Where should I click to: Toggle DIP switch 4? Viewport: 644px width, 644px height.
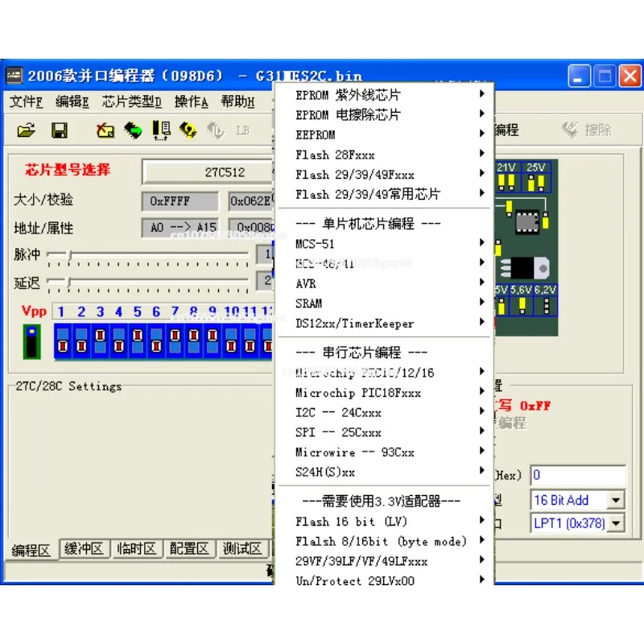click(x=118, y=341)
